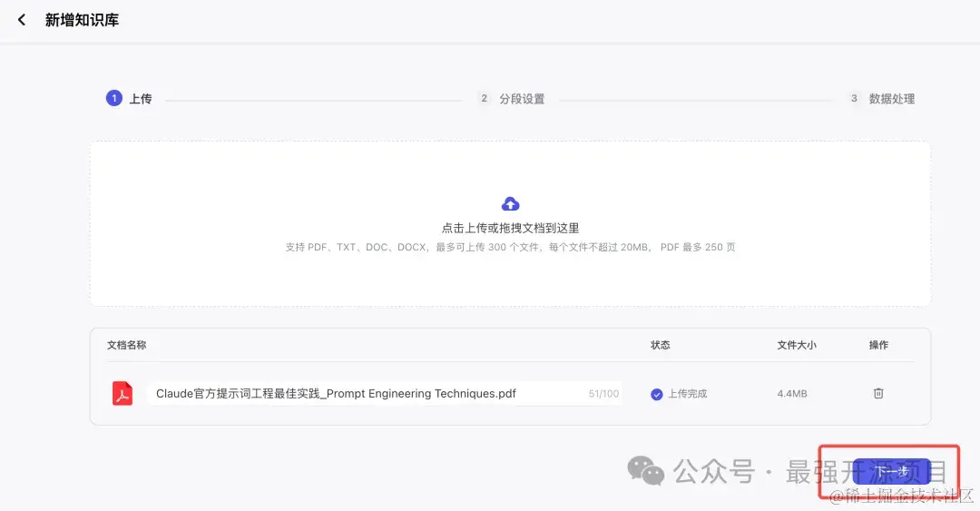Viewport: 980px width, 511px height.
Task: Click the 状态 column header
Action: [x=660, y=345]
